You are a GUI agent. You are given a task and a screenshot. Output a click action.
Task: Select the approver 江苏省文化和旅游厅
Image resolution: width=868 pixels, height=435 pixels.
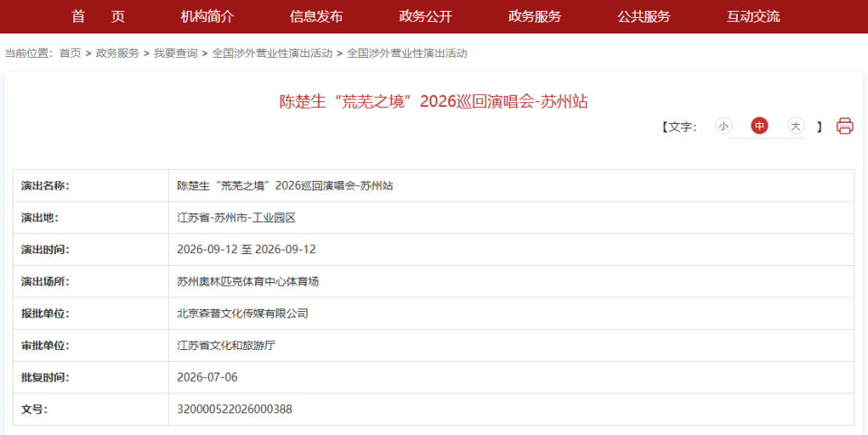226,345
